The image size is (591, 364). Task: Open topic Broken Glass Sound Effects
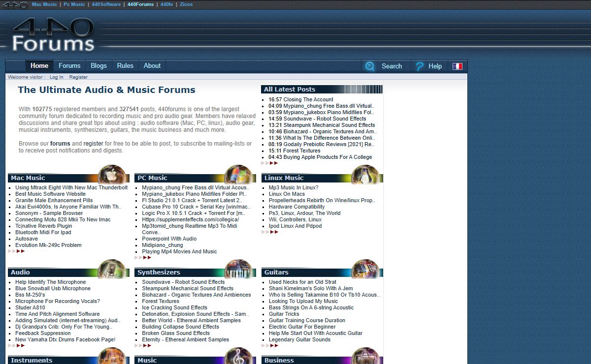(x=176, y=333)
